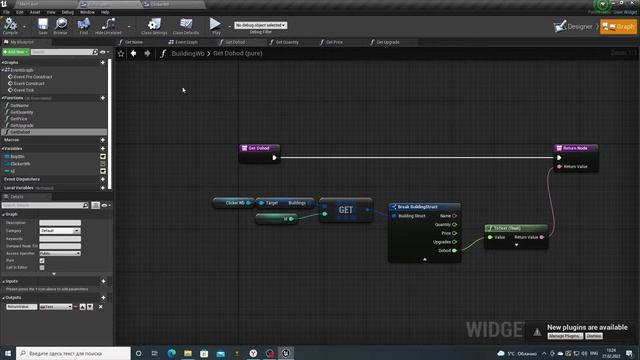Open the Help menu
Viewport: 640px width, 360px height.
tap(105, 12)
